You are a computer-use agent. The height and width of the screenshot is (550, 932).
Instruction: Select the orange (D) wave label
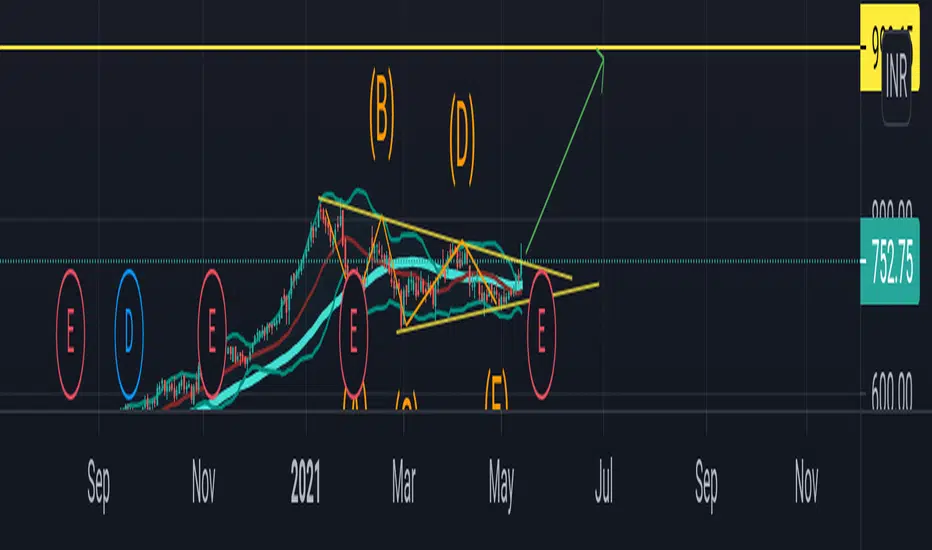tap(462, 139)
